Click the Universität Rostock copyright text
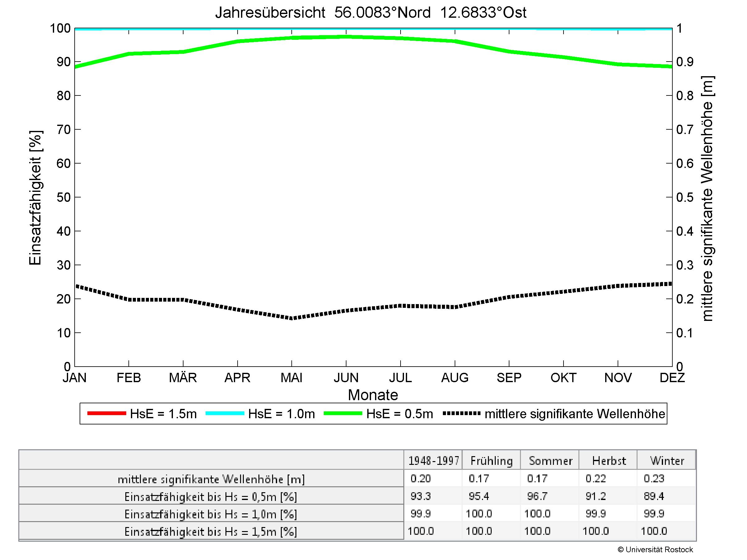747x560 pixels. point(655,550)
